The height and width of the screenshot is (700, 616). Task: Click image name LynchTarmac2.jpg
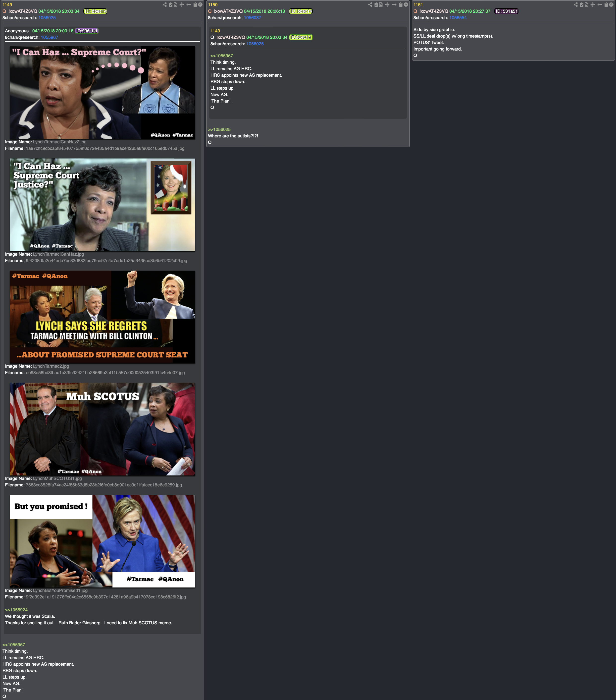coord(51,366)
